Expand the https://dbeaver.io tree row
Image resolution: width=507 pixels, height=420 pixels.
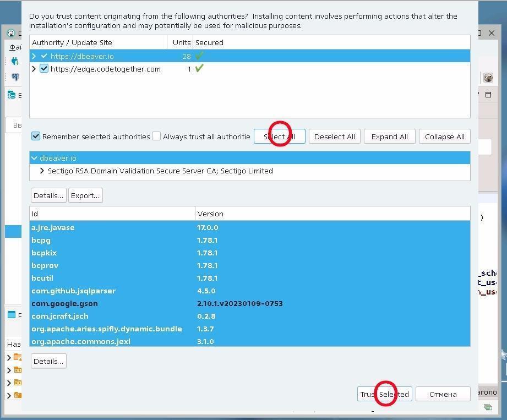34,56
